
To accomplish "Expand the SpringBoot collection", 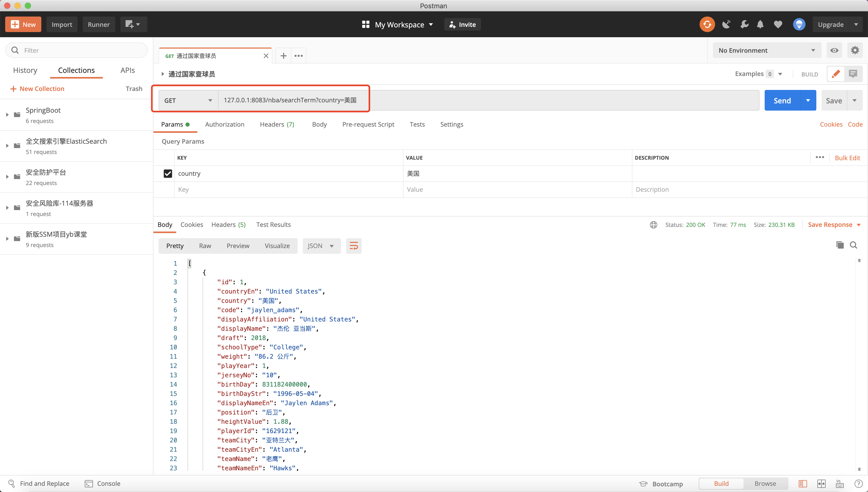I will tap(7, 115).
